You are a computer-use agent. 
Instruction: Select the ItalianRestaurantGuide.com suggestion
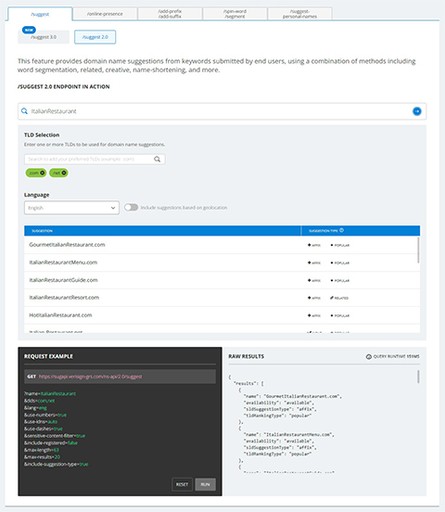[63, 280]
